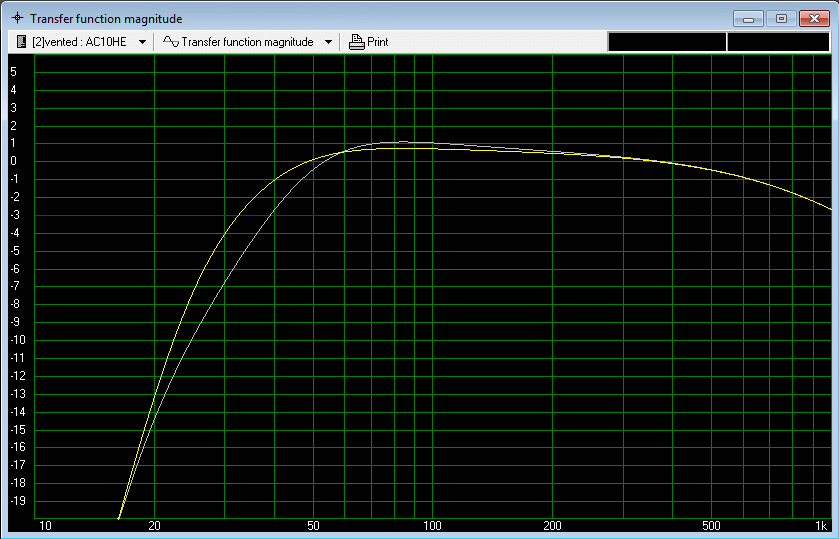Open the enclosure selector dropdown arrow
Image resolution: width=839 pixels, height=539 pixels.
point(142,42)
